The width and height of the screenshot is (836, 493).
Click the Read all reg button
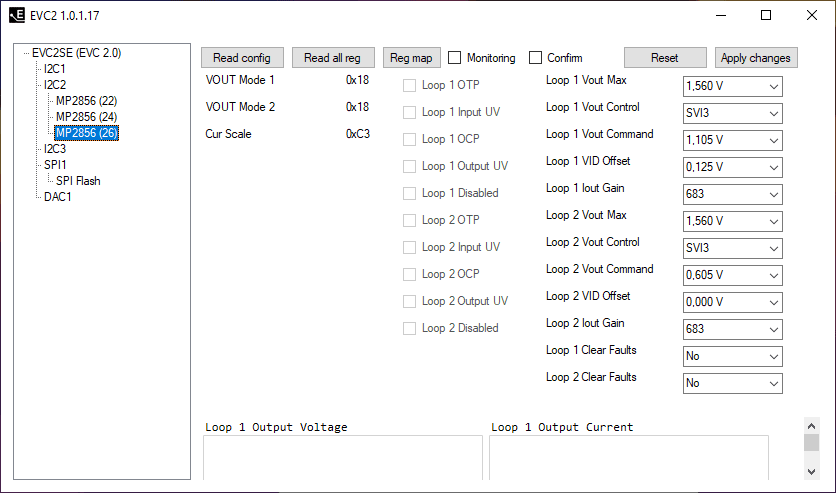pyautogui.click(x=333, y=58)
